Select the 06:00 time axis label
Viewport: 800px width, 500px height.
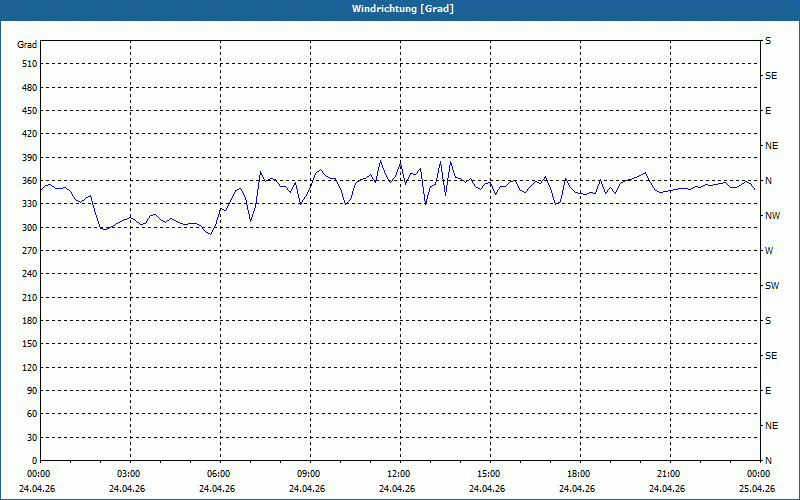(219, 474)
